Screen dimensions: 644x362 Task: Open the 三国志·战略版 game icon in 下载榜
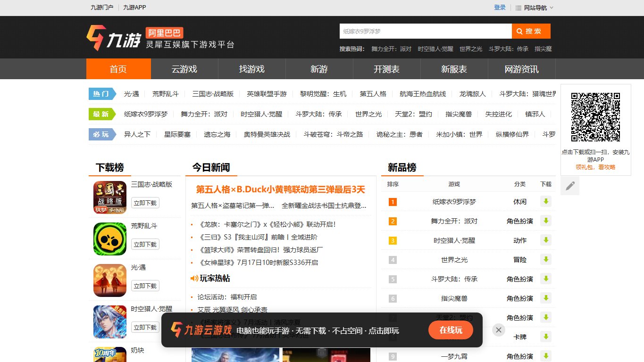[110, 197]
